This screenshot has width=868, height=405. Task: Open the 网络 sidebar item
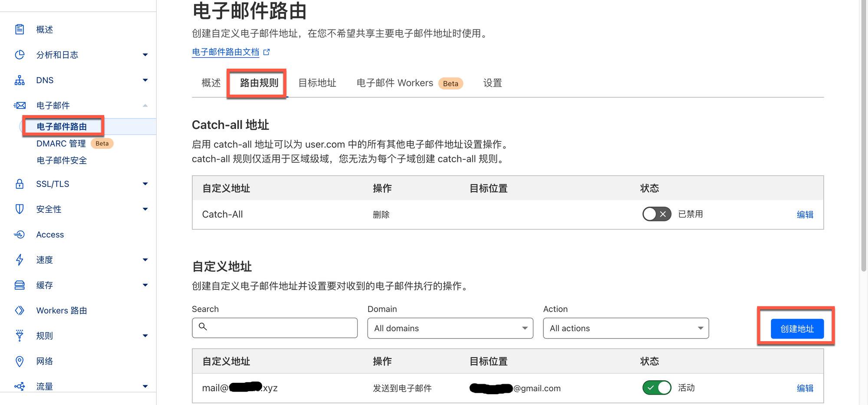[44, 361]
